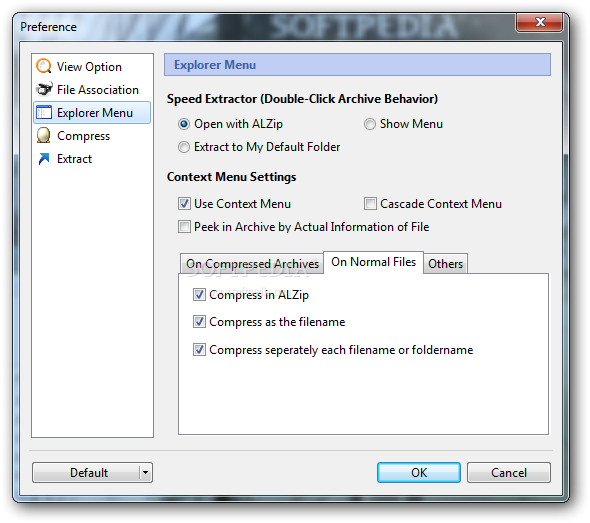This screenshot has width=590, height=523.
Task: Switch to On Compressed Archives tab
Action: (x=252, y=264)
